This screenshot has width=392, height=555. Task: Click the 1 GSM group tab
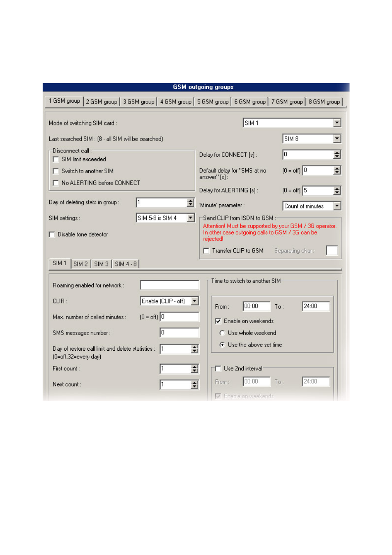pos(64,101)
